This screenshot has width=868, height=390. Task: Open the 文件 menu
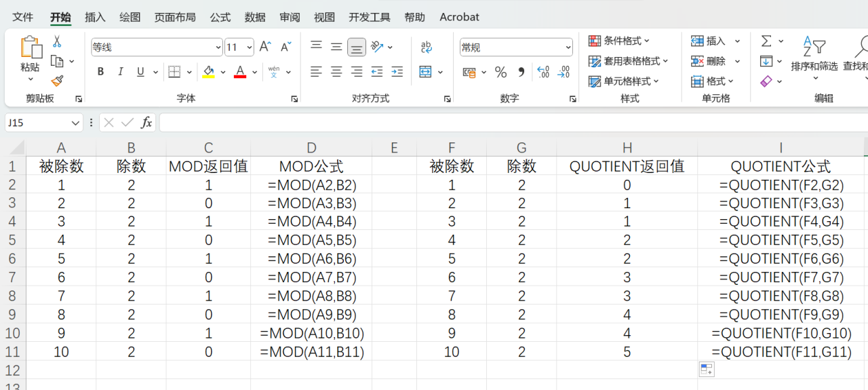click(x=23, y=17)
